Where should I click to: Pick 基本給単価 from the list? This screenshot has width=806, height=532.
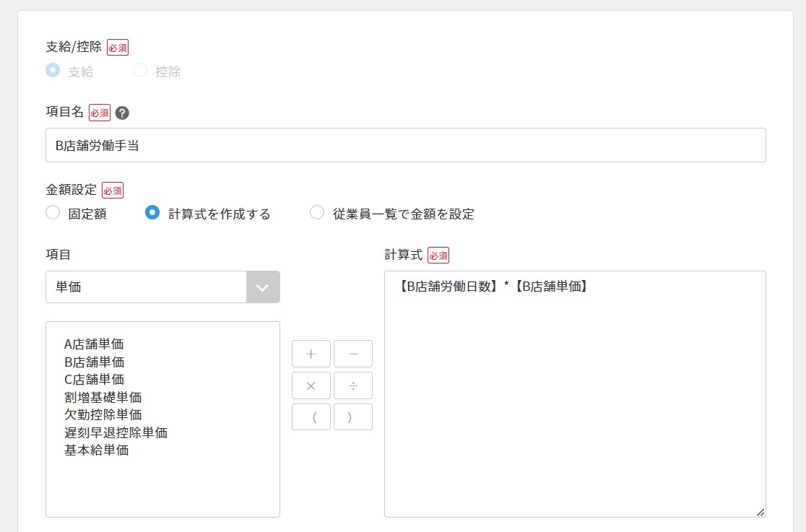[97, 450]
